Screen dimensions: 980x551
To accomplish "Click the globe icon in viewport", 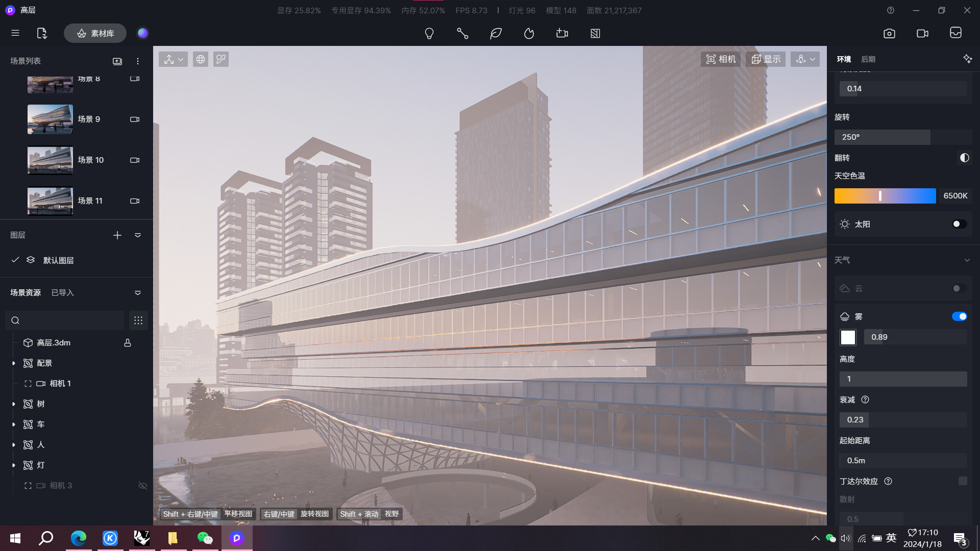I will (201, 60).
